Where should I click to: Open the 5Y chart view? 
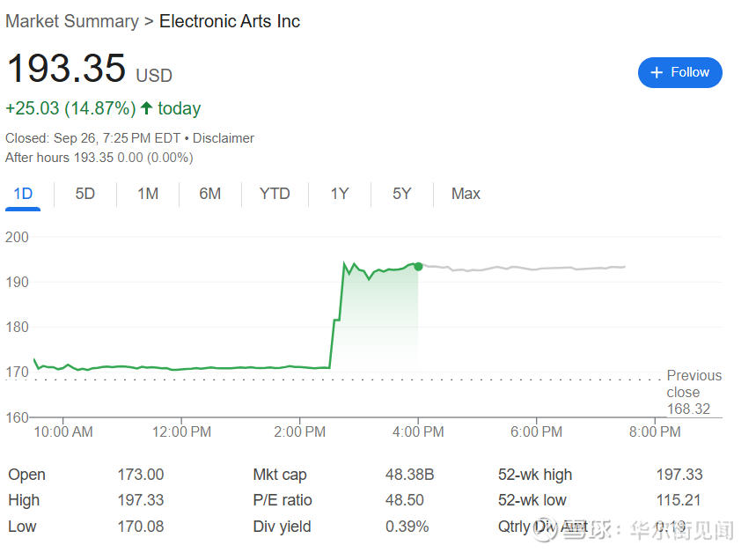coord(401,194)
